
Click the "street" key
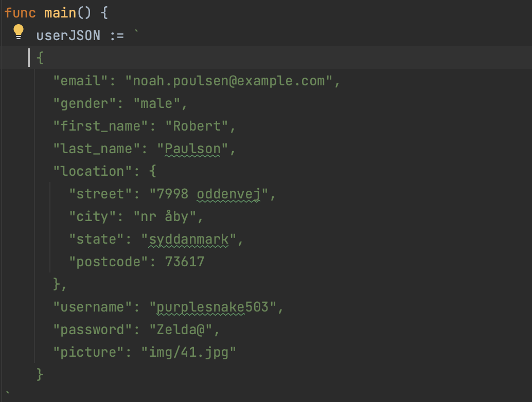[x=100, y=194]
